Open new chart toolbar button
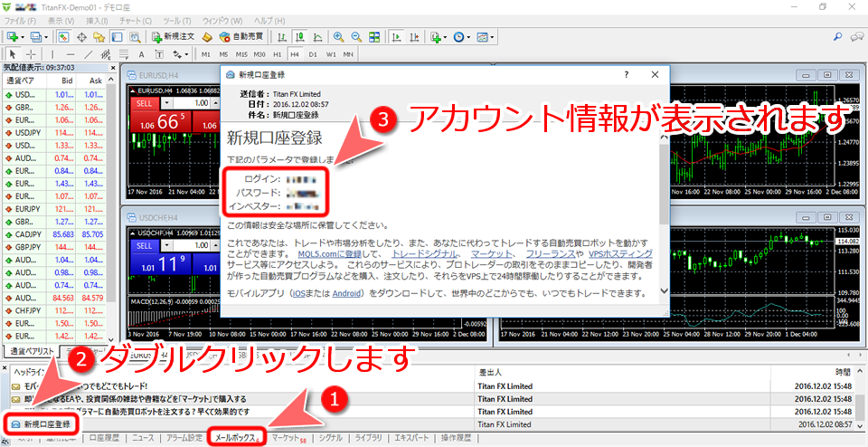 coord(15,37)
